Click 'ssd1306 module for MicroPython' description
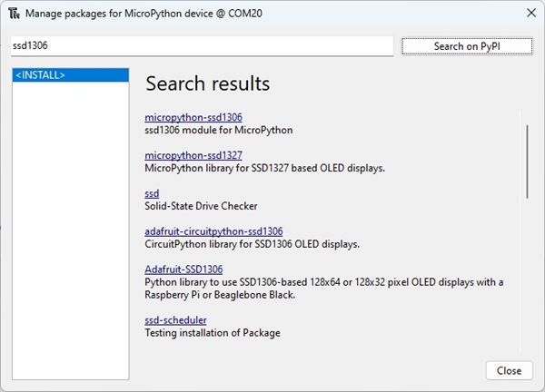The width and height of the screenshot is (545, 392). (x=219, y=130)
